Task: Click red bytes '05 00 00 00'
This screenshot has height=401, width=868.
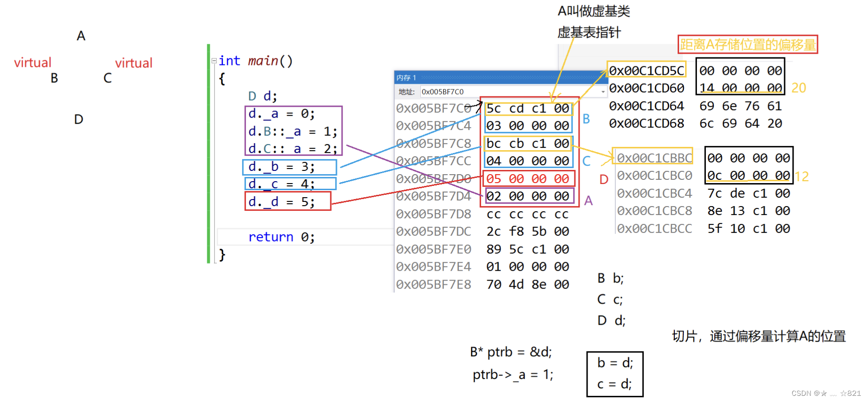Action: click(x=528, y=179)
